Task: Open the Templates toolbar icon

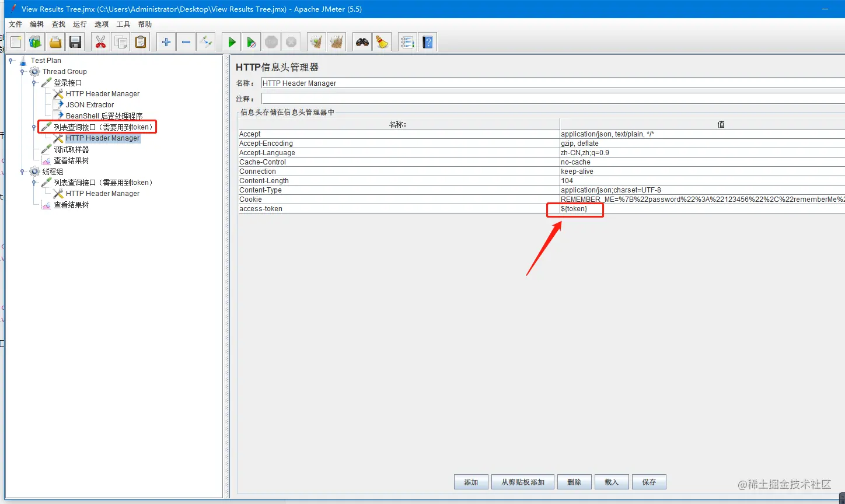Action: point(36,42)
